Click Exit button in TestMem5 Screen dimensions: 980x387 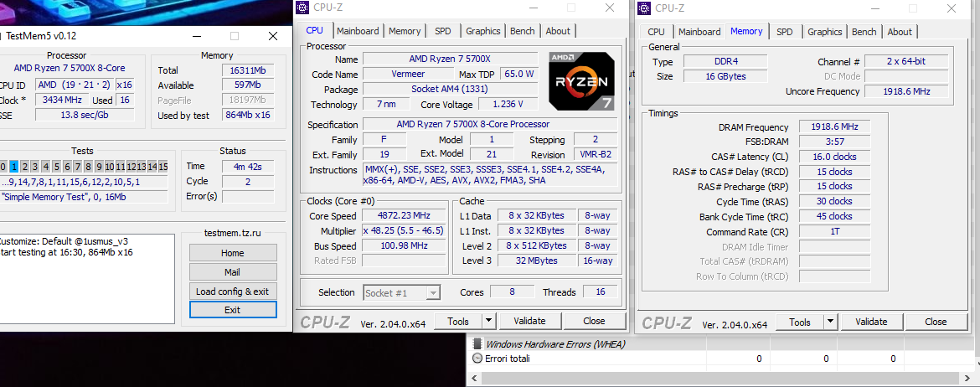(233, 310)
